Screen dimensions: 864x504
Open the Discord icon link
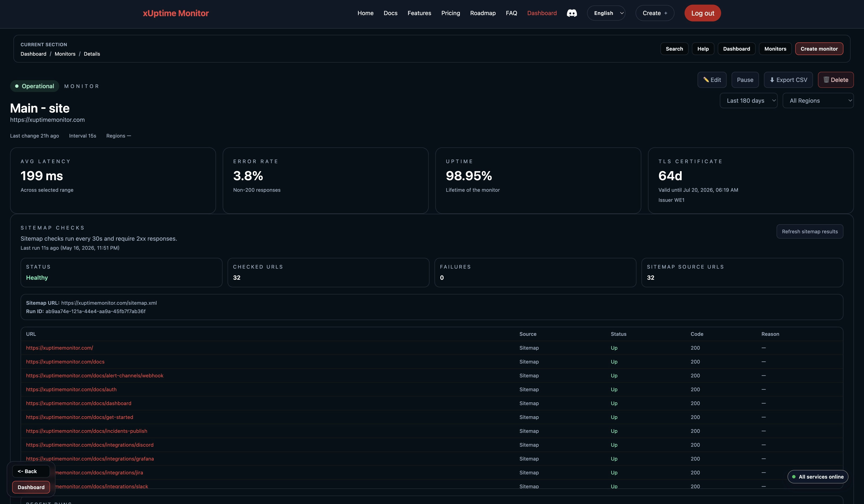pyautogui.click(x=572, y=13)
